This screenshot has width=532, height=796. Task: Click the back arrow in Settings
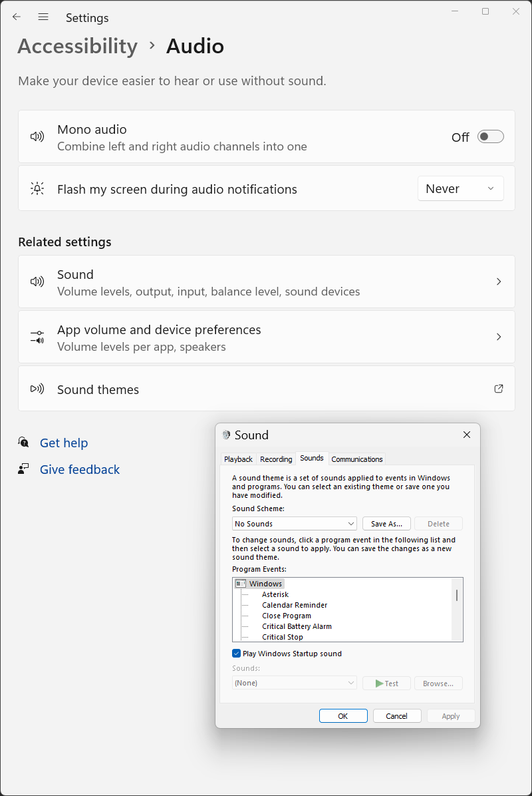coord(17,17)
